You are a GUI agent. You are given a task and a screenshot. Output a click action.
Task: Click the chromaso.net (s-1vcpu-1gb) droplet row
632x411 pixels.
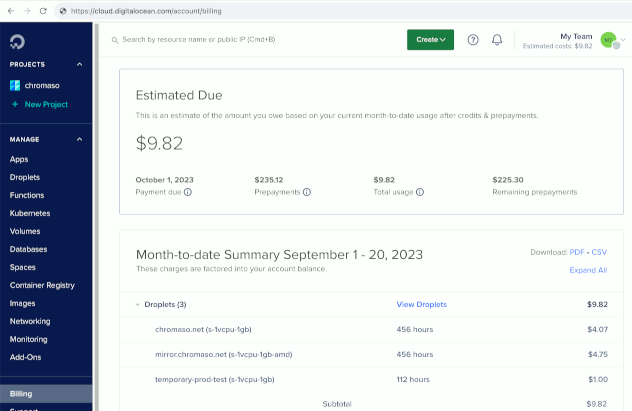pos(371,330)
